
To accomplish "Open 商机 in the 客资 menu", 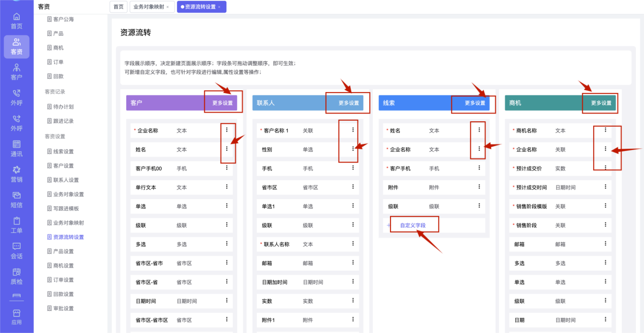I will (55, 48).
